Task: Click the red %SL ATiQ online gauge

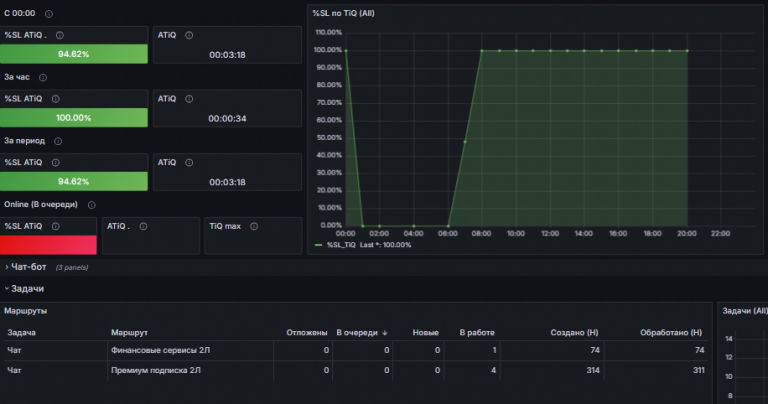Action: click(x=48, y=245)
